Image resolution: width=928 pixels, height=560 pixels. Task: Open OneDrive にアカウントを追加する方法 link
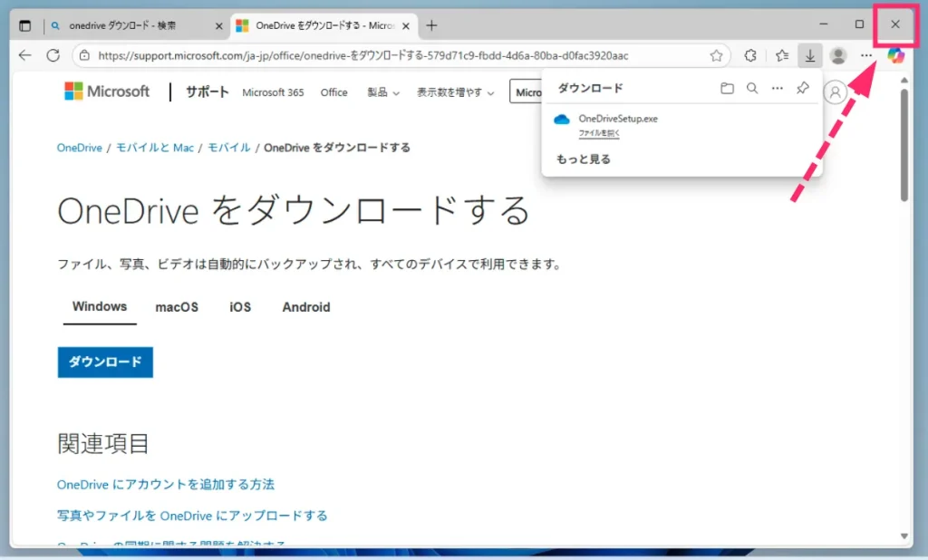click(x=166, y=484)
